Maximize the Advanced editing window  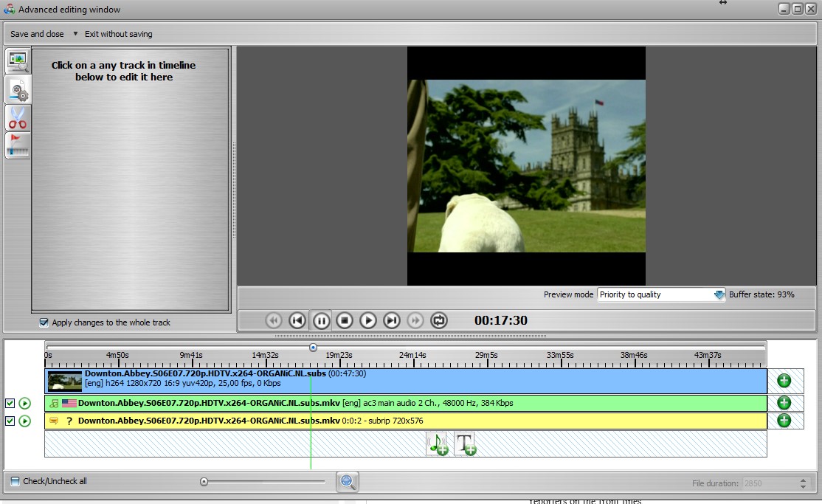(x=797, y=9)
